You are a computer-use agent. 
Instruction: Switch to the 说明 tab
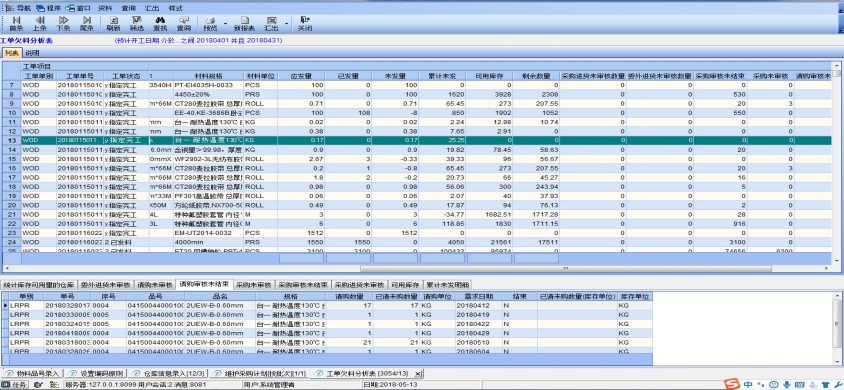32,53
